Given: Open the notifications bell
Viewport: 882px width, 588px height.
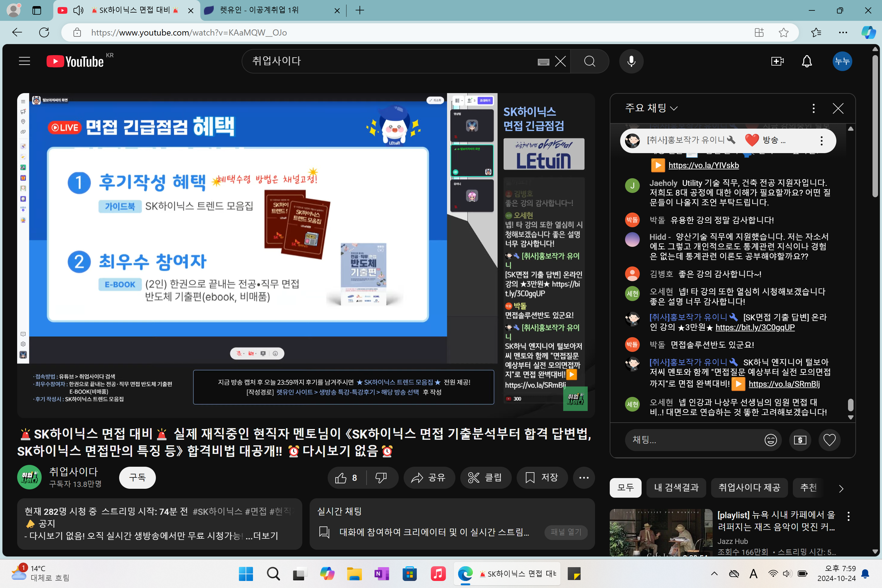Looking at the screenshot, I should (807, 61).
